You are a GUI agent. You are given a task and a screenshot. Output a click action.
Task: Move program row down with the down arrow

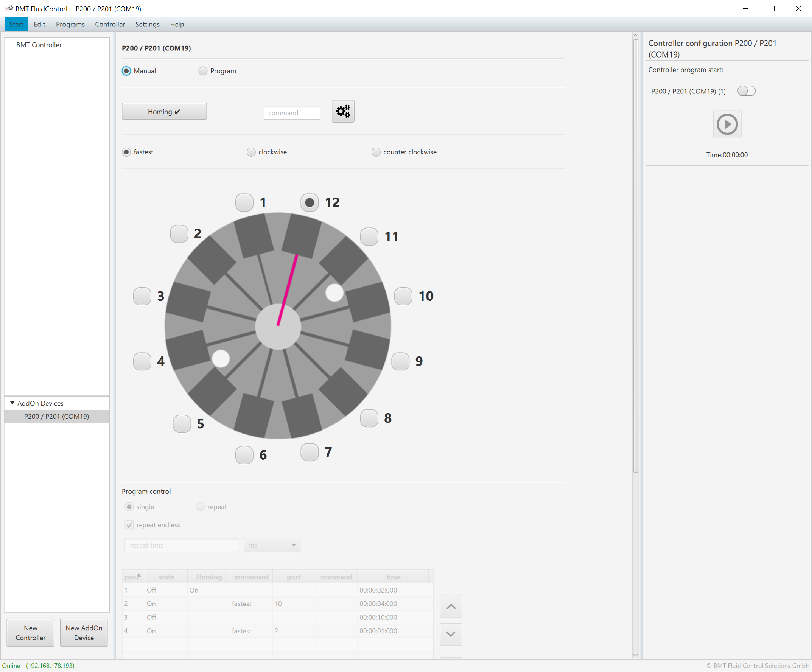(x=451, y=634)
